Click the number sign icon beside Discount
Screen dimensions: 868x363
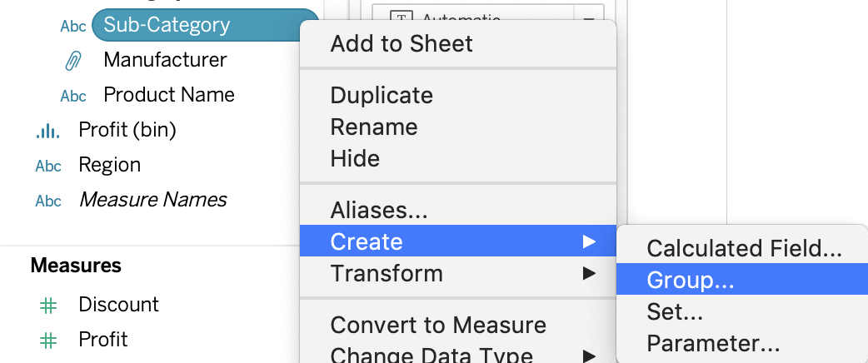coord(48,305)
